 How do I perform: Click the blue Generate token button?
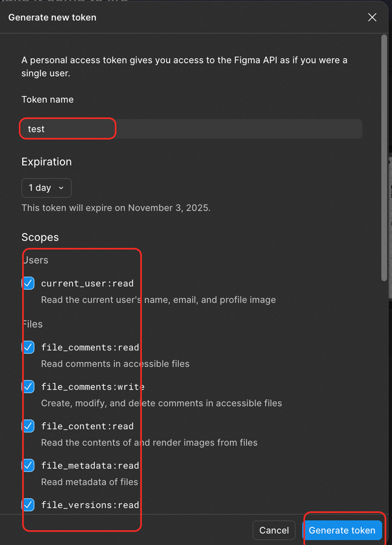tap(342, 530)
